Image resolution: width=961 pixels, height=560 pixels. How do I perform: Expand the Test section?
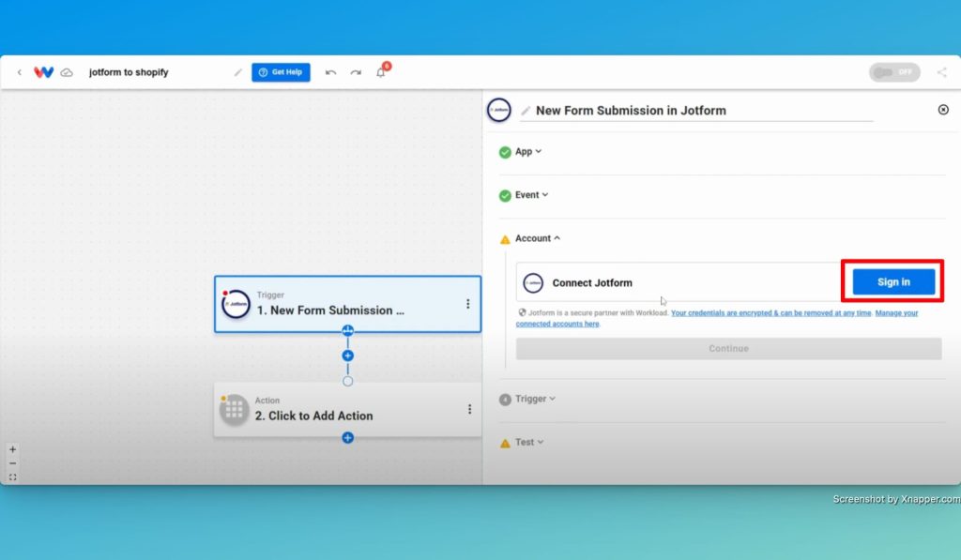(x=529, y=442)
